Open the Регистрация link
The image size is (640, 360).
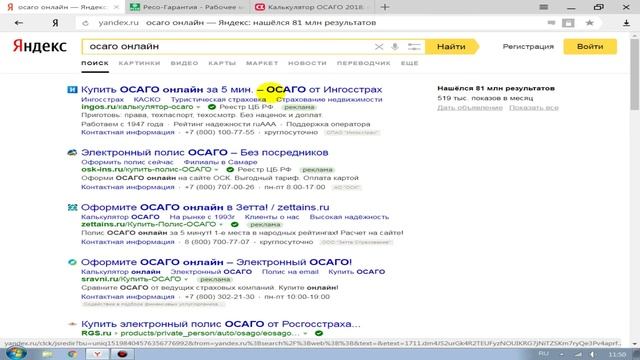tap(528, 47)
